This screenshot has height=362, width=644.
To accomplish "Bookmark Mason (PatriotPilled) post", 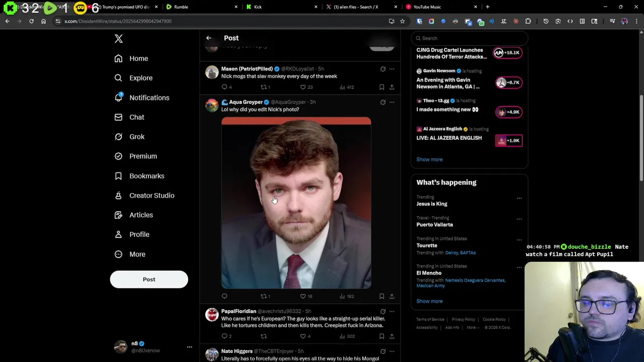I will pos(382,87).
